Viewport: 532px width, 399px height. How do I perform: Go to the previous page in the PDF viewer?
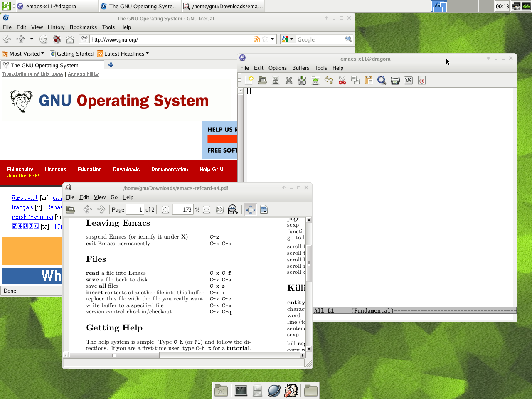[87, 209]
